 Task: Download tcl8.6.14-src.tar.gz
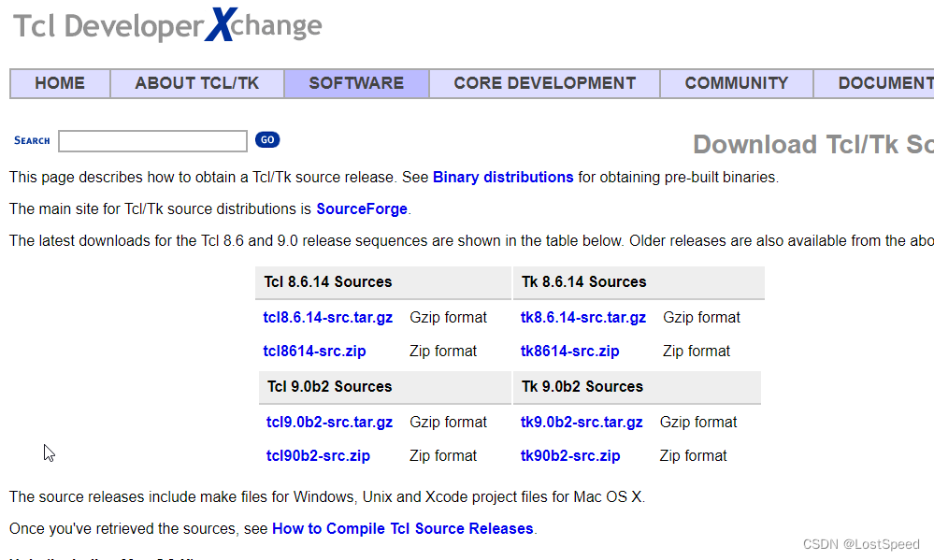(328, 317)
